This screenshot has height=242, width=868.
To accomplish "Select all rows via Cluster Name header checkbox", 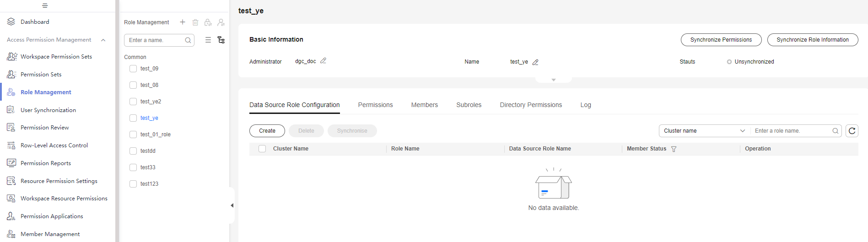I will (x=262, y=149).
